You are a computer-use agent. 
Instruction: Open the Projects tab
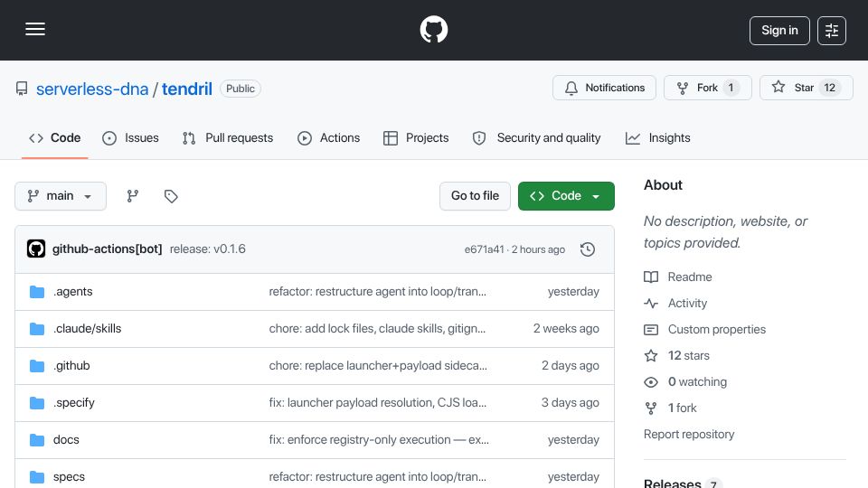416,137
